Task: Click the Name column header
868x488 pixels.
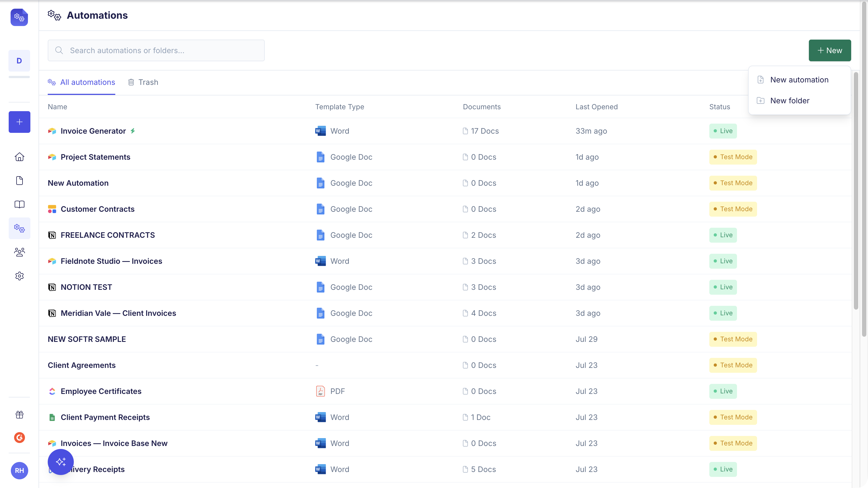Action: 57,107
